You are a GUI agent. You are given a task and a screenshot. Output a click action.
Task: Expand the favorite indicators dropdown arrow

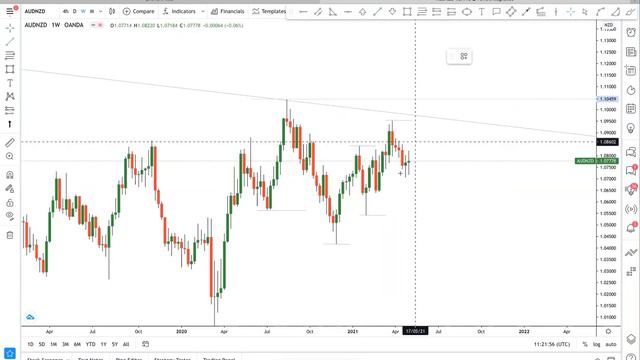pos(203,11)
